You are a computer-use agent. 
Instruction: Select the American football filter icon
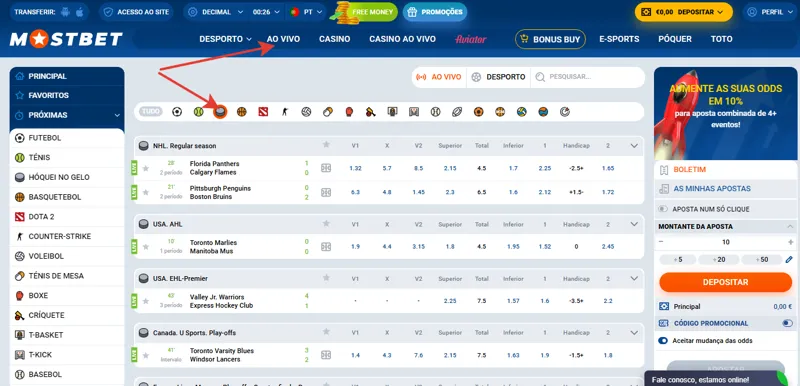pyautogui.click(x=457, y=112)
